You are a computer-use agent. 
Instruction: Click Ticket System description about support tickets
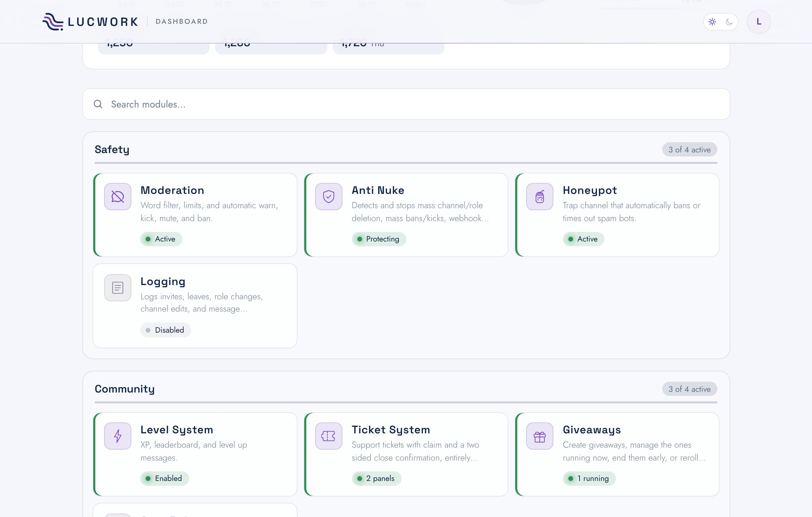click(415, 451)
